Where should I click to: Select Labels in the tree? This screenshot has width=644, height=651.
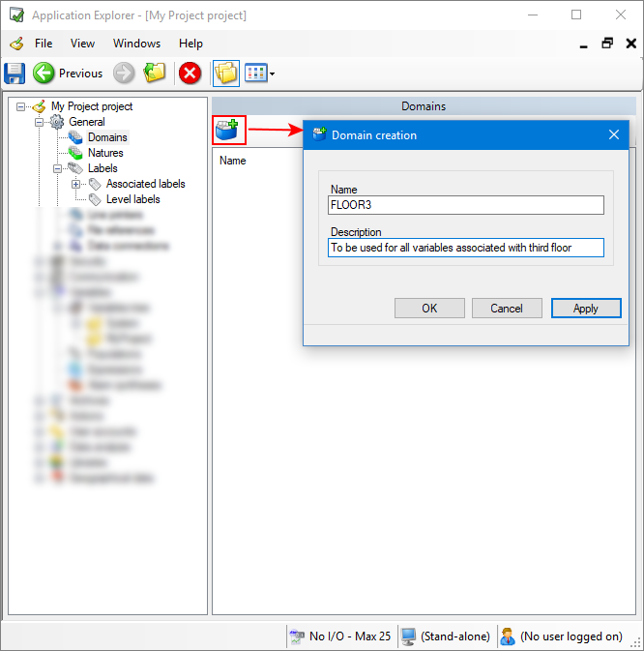click(x=102, y=168)
